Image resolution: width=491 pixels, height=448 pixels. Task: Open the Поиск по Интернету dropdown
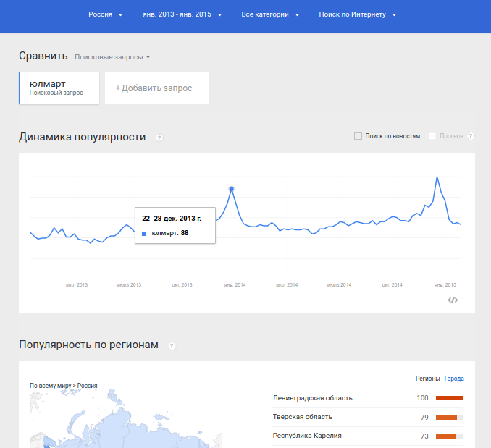[357, 14]
